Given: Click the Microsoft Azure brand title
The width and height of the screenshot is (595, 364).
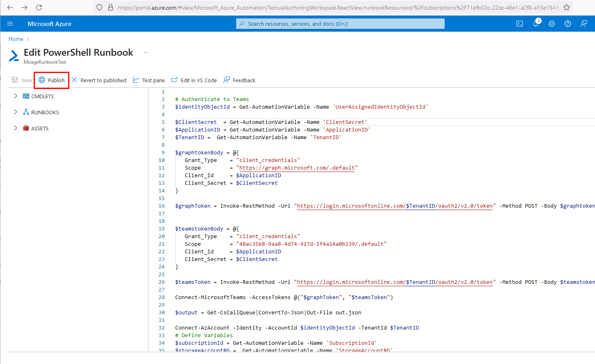Looking at the screenshot, I should [49, 24].
